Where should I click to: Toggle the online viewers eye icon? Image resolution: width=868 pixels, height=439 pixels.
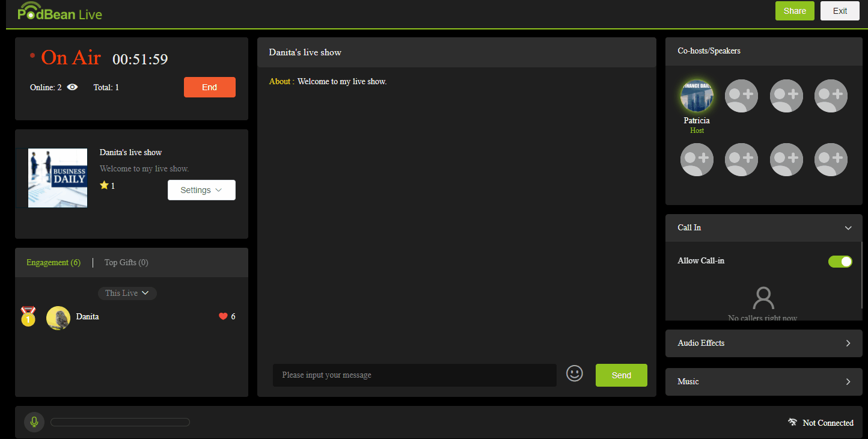coord(72,87)
